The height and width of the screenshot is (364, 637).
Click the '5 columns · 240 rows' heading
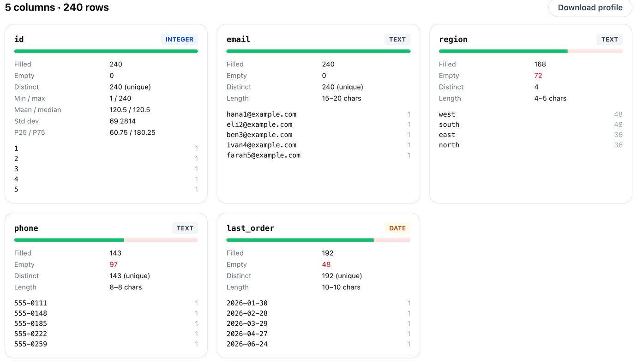click(57, 7)
